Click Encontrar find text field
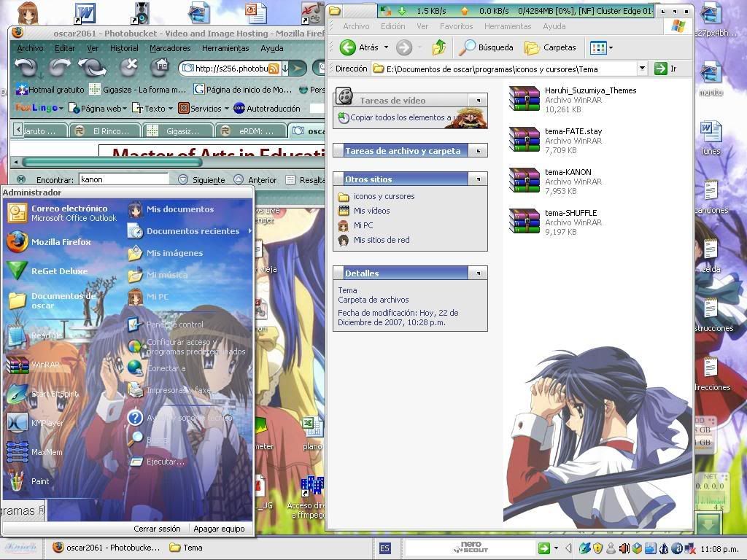 123,179
